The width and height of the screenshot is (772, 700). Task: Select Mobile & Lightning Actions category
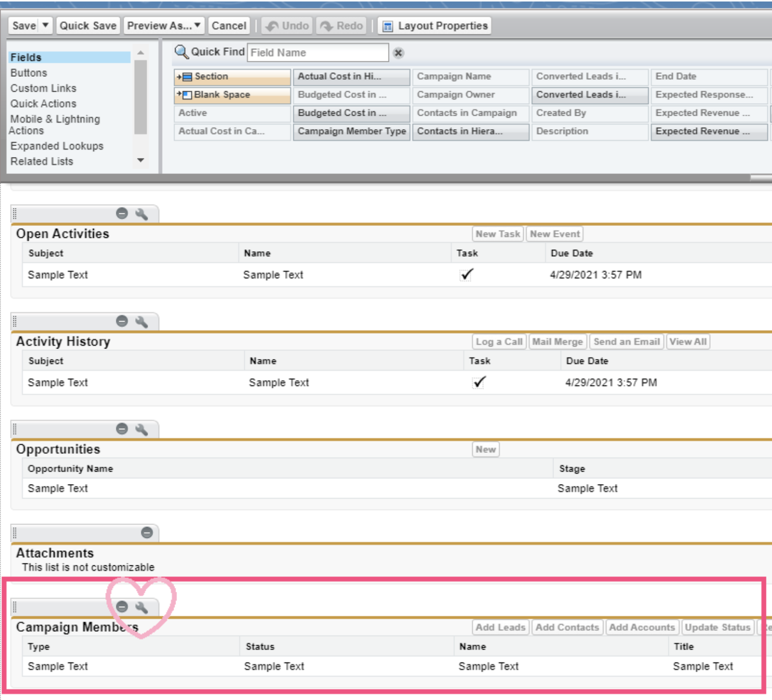click(55, 125)
